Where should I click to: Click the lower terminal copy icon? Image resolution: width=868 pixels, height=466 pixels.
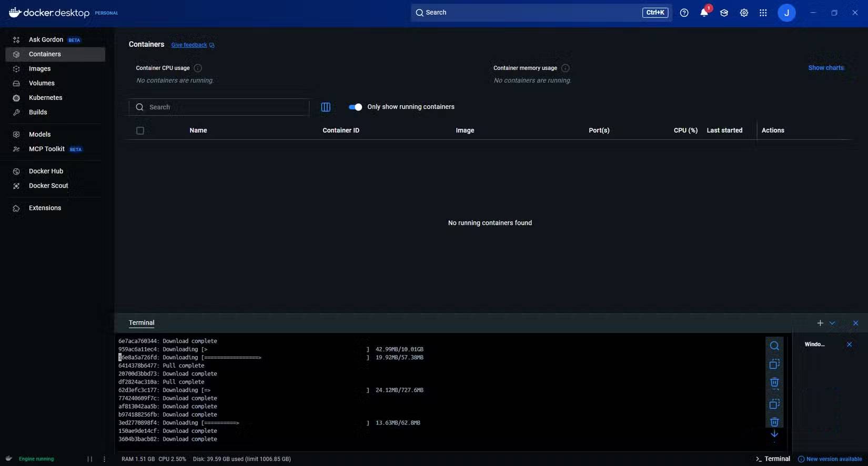pyautogui.click(x=774, y=404)
